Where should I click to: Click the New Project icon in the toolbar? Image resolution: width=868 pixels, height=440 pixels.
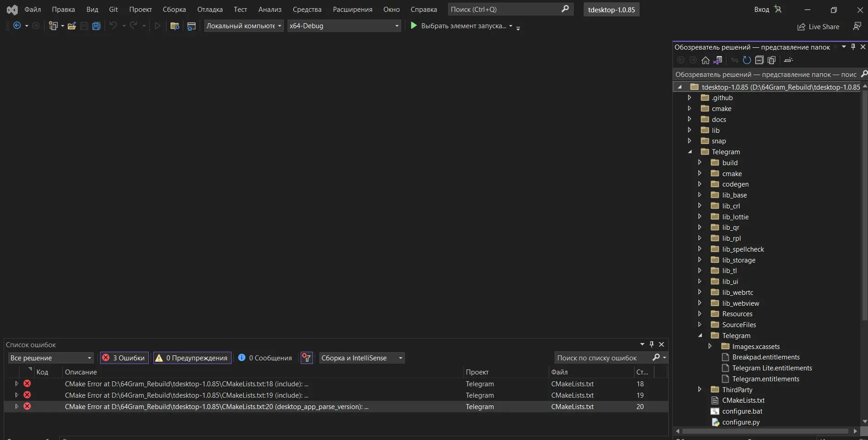pos(54,26)
